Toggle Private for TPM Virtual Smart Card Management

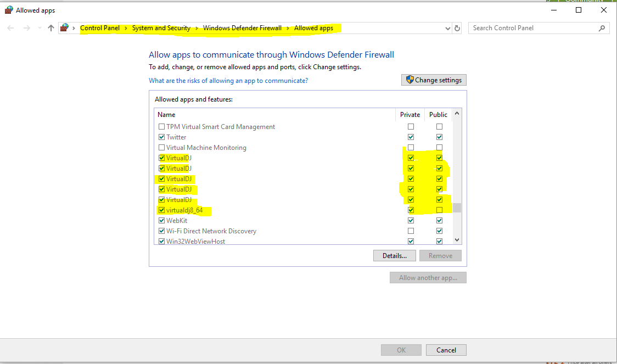pyautogui.click(x=411, y=127)
